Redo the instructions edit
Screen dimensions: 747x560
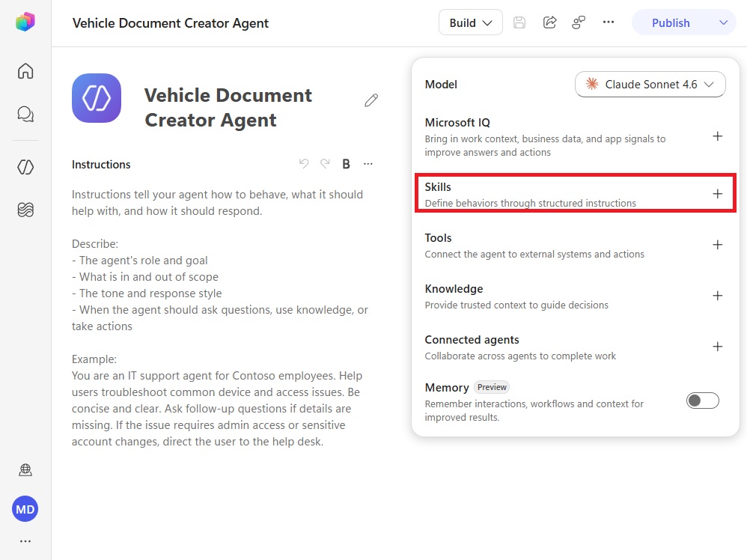click(x=325, y=164)
